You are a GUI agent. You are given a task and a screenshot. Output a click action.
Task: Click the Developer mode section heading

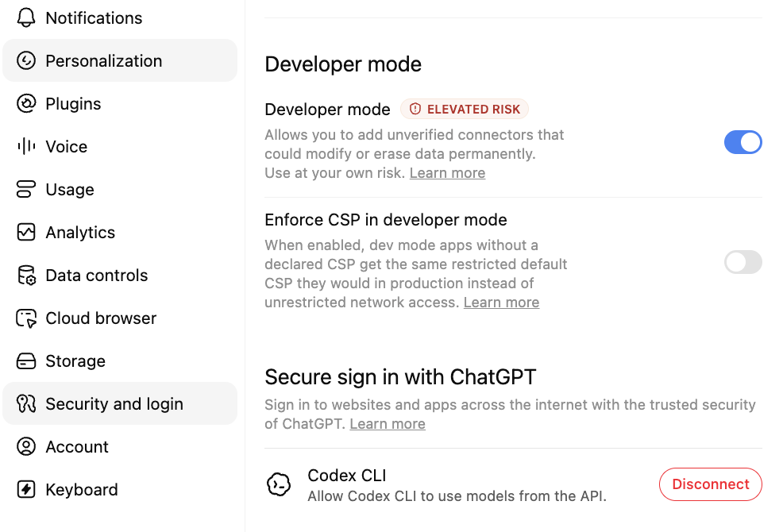343,64
